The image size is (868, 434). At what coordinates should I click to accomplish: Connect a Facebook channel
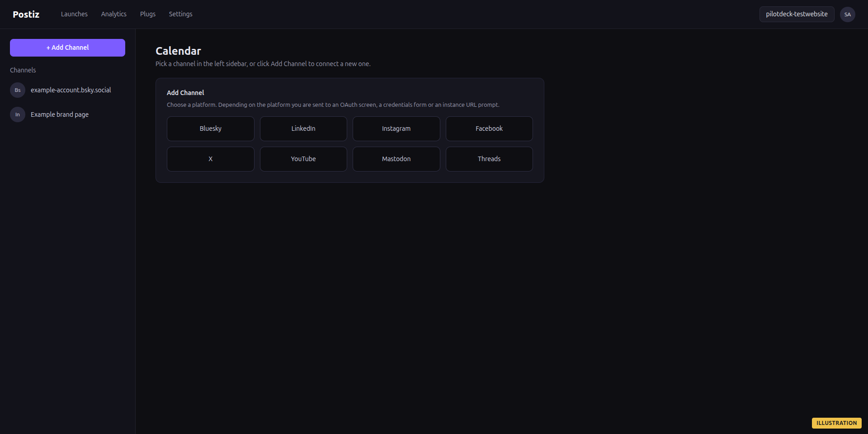pyautogui.click(x=489, y=129)
